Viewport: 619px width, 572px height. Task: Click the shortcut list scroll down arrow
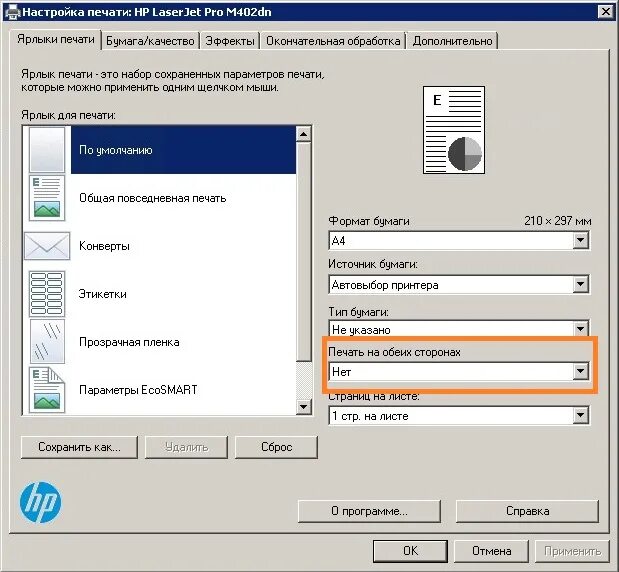tap(303, 407)
